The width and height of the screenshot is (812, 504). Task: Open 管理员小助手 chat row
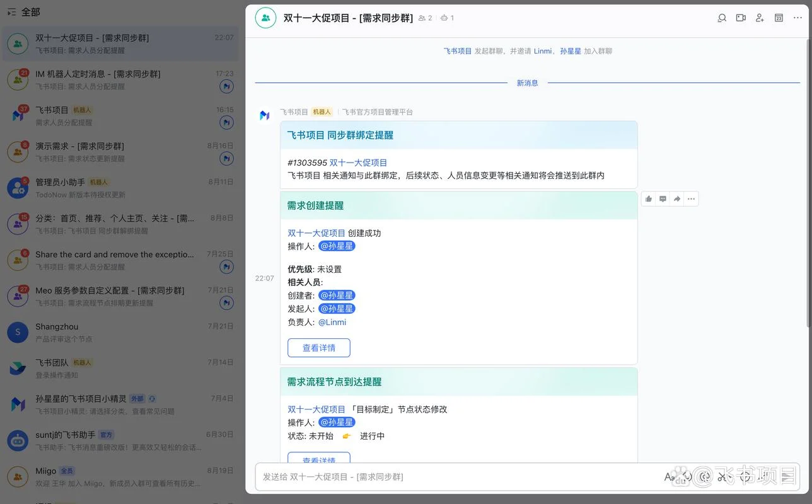[120, 188]
